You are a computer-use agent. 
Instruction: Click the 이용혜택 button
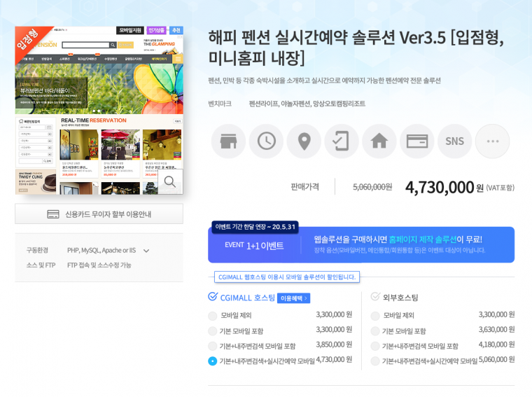293,298
